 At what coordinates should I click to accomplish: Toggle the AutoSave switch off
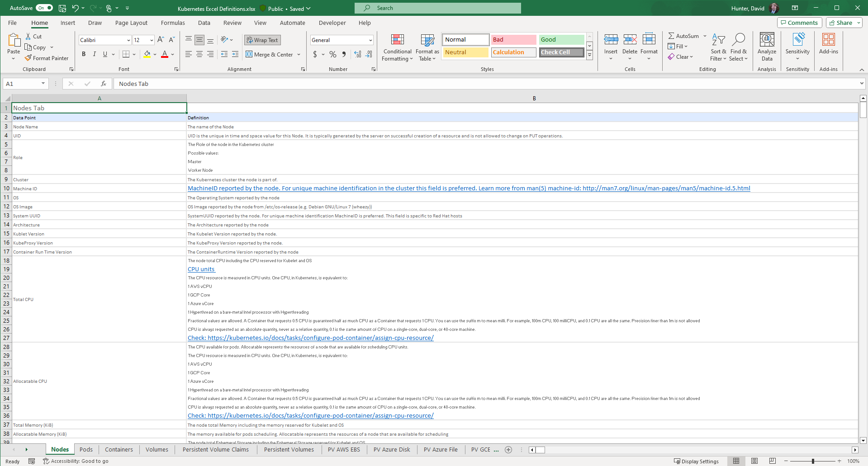[44, 8]
